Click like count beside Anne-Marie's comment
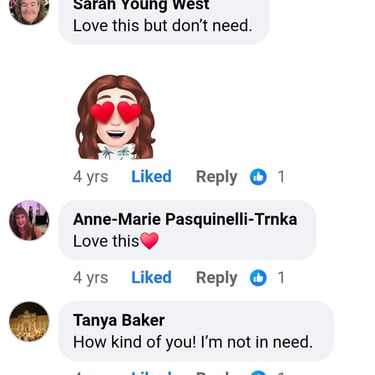Viewport: 375px width, 375px height. tap(281, 278)
